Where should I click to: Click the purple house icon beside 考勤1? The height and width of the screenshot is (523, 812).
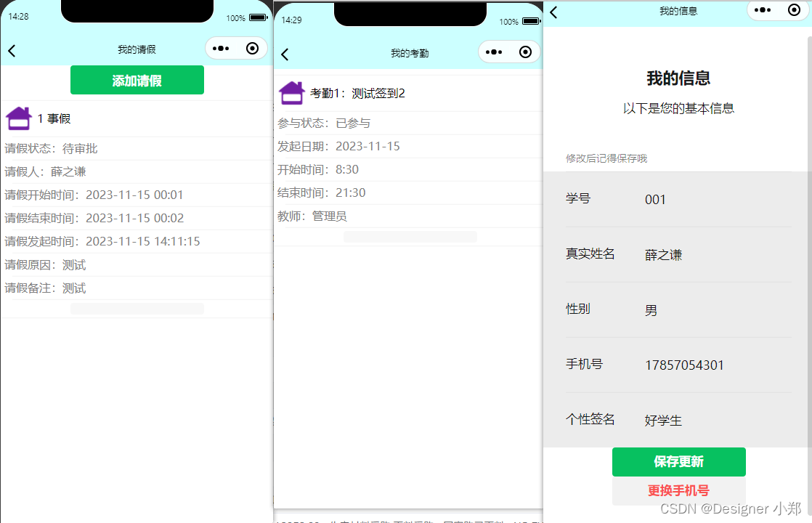click(291, 93)
